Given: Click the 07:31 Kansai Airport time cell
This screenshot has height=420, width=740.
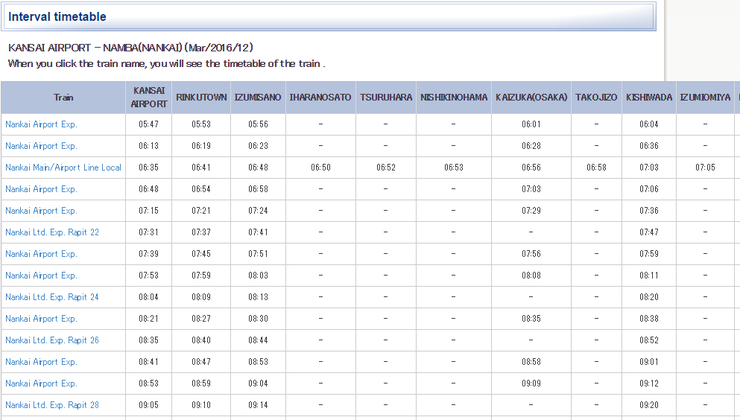Looking at the screenshot, I should tap(149, 232).
